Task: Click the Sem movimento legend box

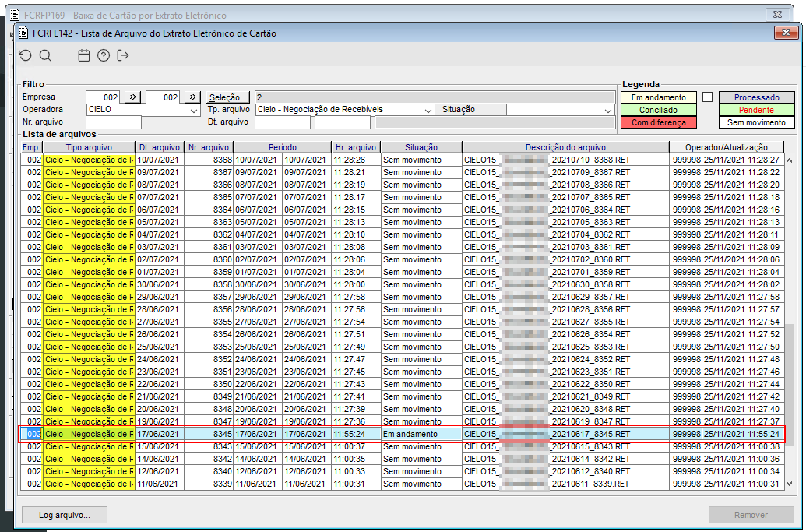Action: [x=757, y=122]
